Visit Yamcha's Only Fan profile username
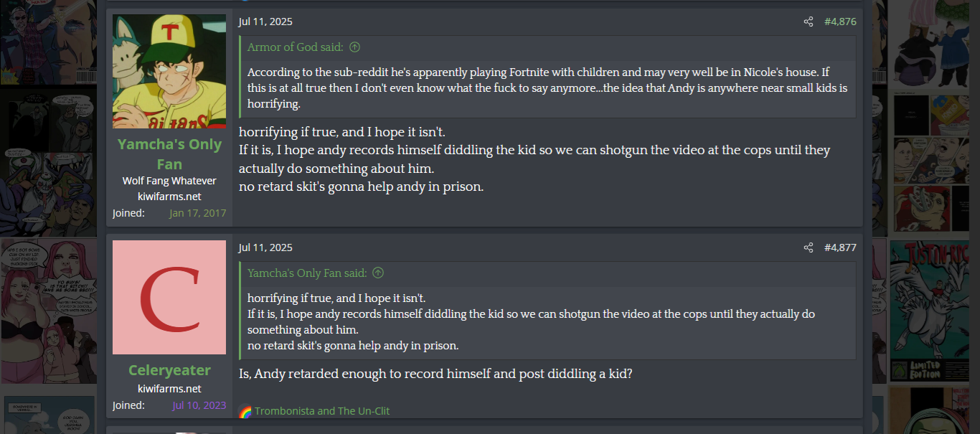Viewport: 980px width, 434px height. 169,154
